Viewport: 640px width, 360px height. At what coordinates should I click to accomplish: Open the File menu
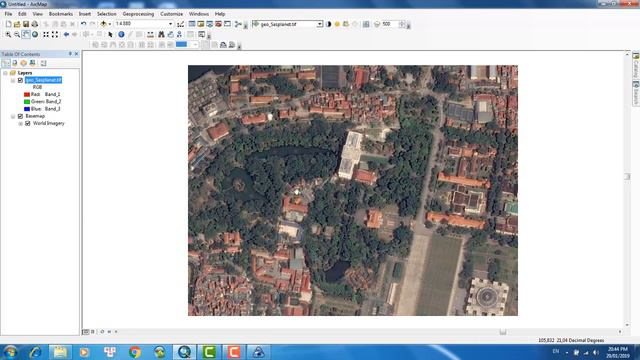8,14
